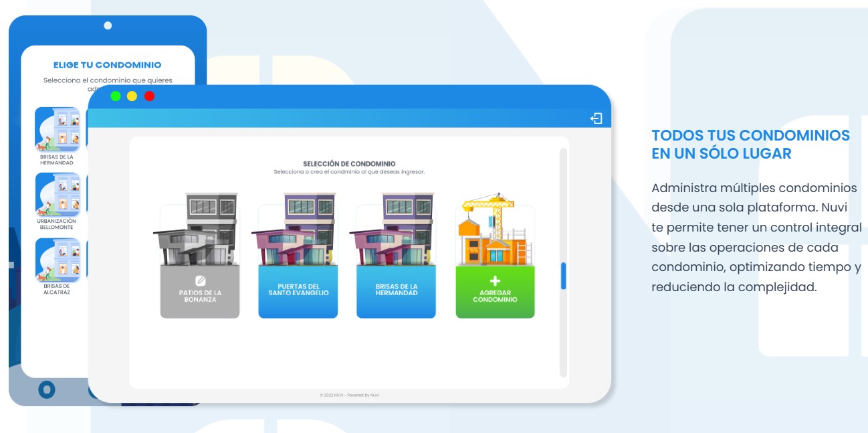This screenshot has width=868, height=433.
Task: Select the Brisas de la Hermandad condominium card
Action: tap(397, 291)
